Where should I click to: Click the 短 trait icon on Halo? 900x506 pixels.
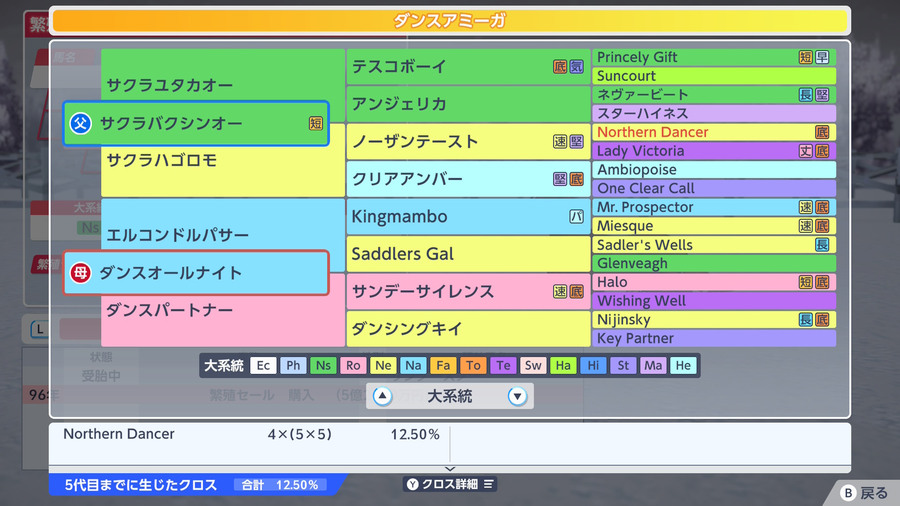pos(806,282)
